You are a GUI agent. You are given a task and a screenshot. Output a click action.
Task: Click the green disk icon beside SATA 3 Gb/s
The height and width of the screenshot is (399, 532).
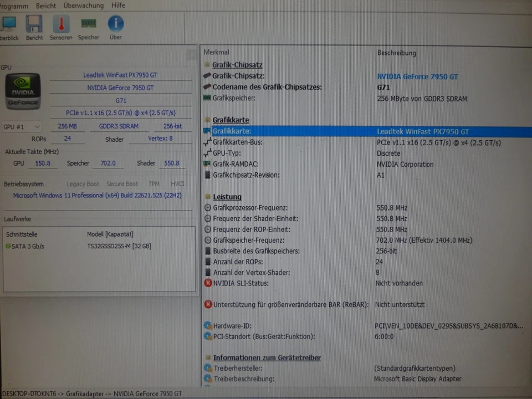(x=8, y=246)
